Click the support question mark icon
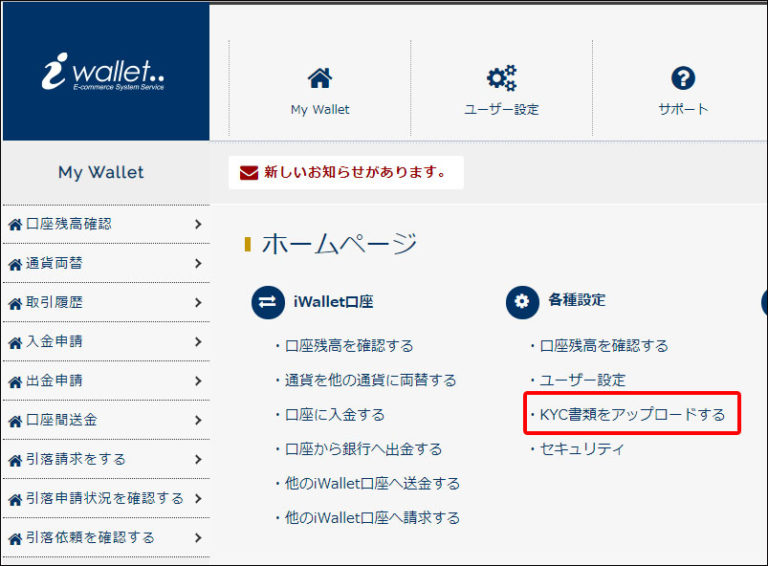 [683, 78]
